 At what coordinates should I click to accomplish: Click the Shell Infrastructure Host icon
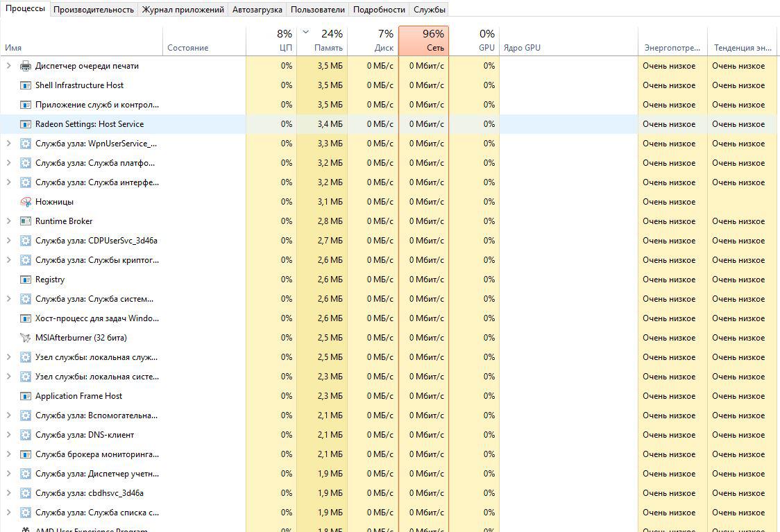point(26,85)
